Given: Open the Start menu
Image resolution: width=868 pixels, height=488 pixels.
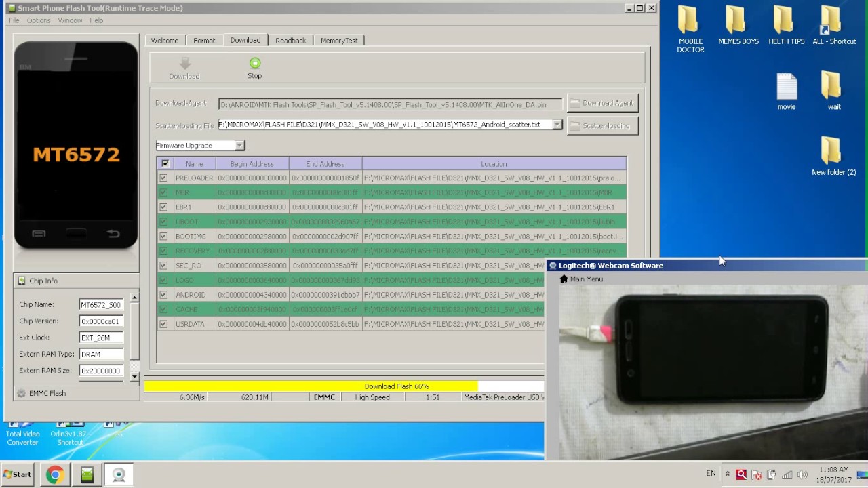Looking at the screenshot, I should 18,475.
